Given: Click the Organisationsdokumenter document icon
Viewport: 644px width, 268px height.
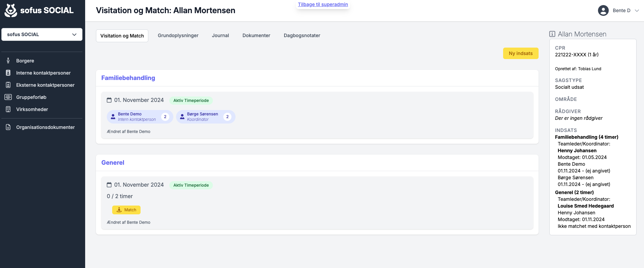Looking at the screenshot, I should 8,127.
